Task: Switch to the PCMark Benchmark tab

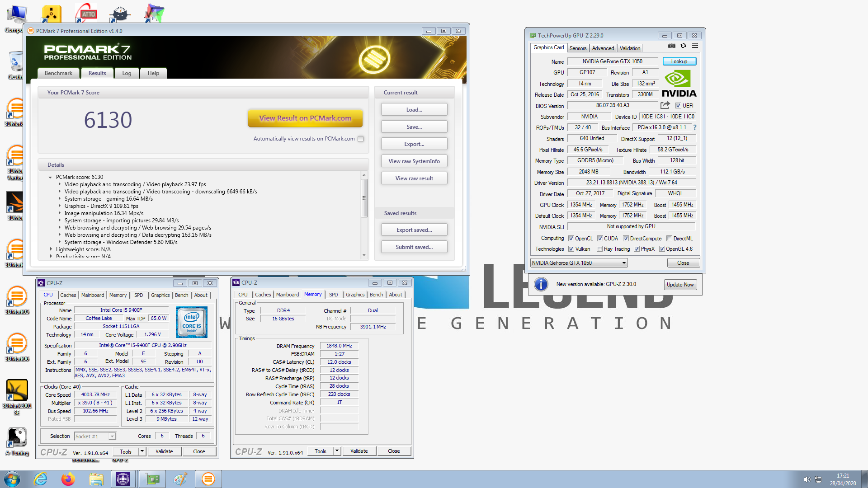Action: click(x=58, y=73)
